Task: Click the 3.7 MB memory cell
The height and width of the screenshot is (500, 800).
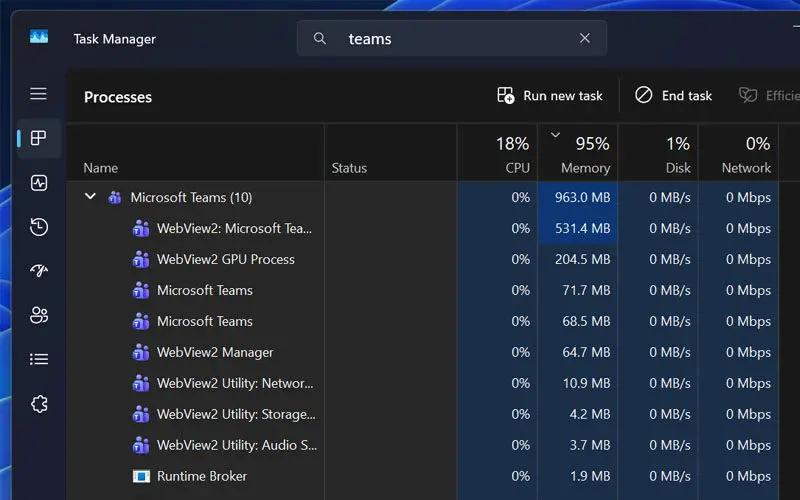Action: [x=578, y=445]
